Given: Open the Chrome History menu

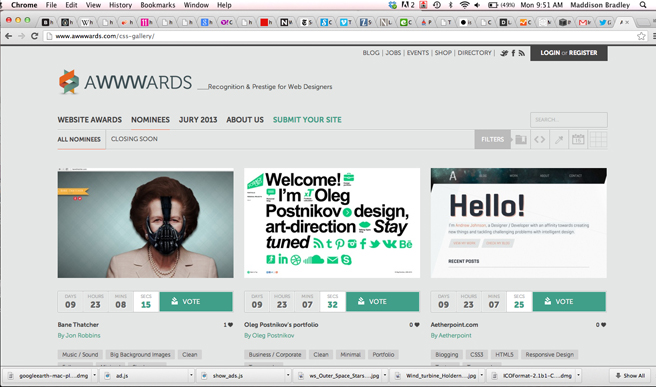Looking at the screenshot, I should (x=120, y=5).
